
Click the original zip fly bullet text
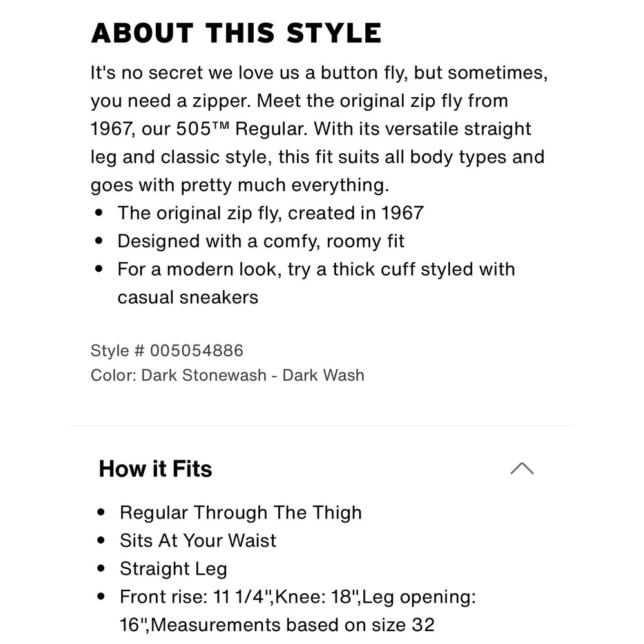click(270, 213)
